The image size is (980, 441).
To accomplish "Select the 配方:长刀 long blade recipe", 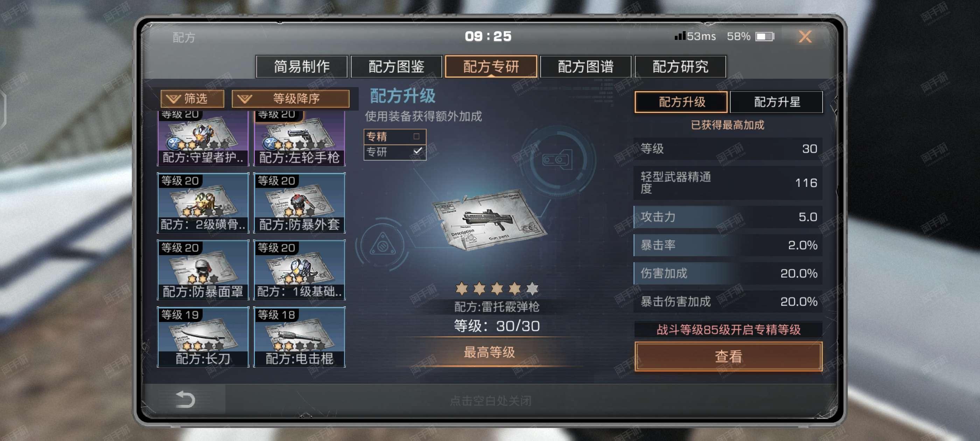I will click(x=203, y=337).
